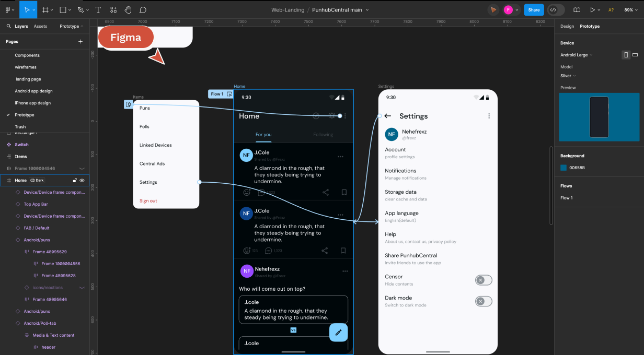Switch to Prototype tab in right panel
The image size is (644, 355).
click(590, 26)
